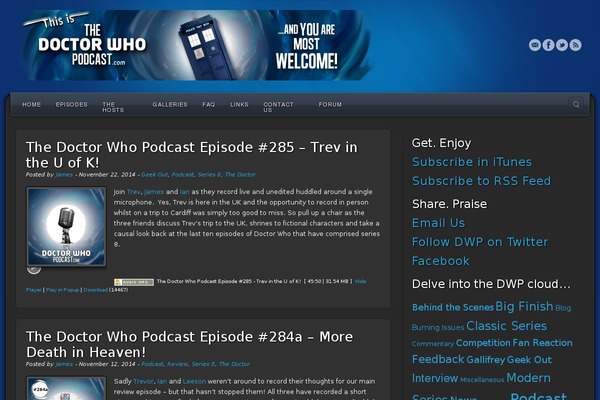This screenshot has width=600, height=400.
Task: Click the RSS feed icon in the header
Action: (x=575, y=45)
